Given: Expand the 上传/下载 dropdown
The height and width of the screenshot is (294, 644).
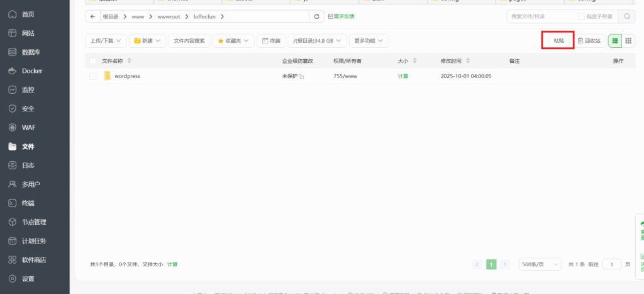Looking at the screenshot, I should point(106,41).
